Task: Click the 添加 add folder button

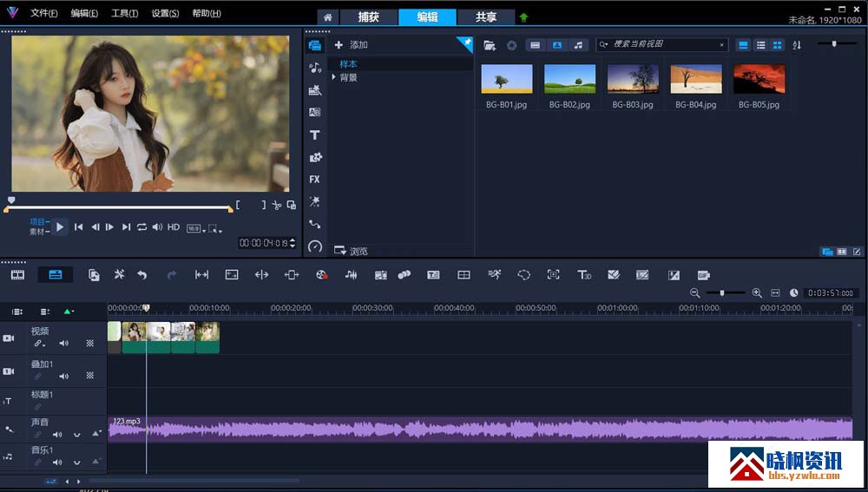Action: tap(351, 45)
